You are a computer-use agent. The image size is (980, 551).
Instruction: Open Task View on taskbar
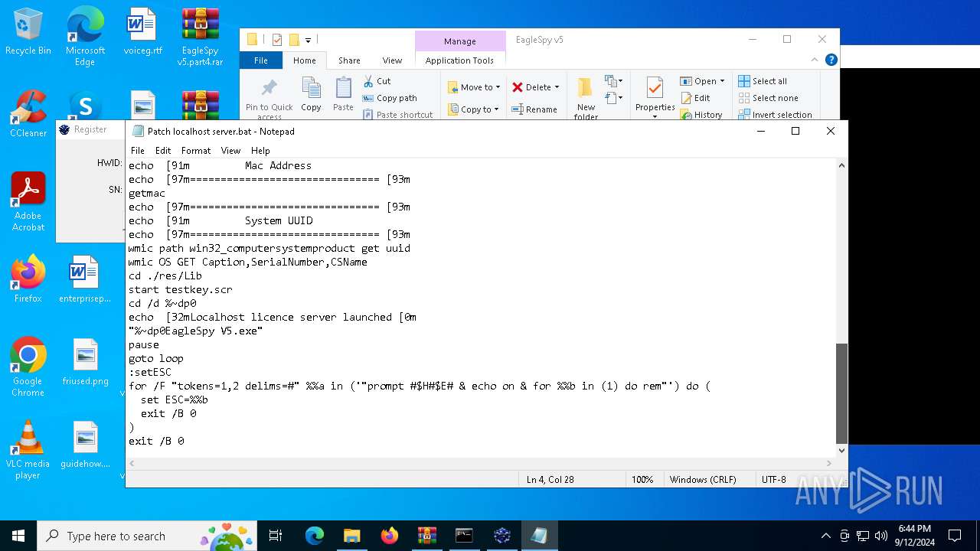(276, 536)
